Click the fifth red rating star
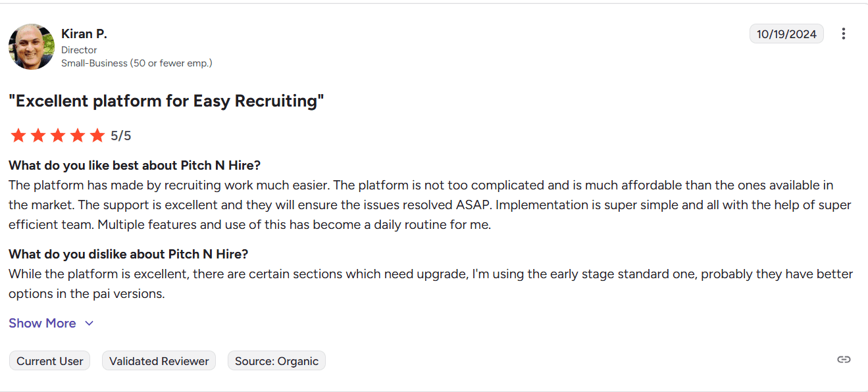The width and height of the screenshot is (868, 392). (x=97, y=135)
